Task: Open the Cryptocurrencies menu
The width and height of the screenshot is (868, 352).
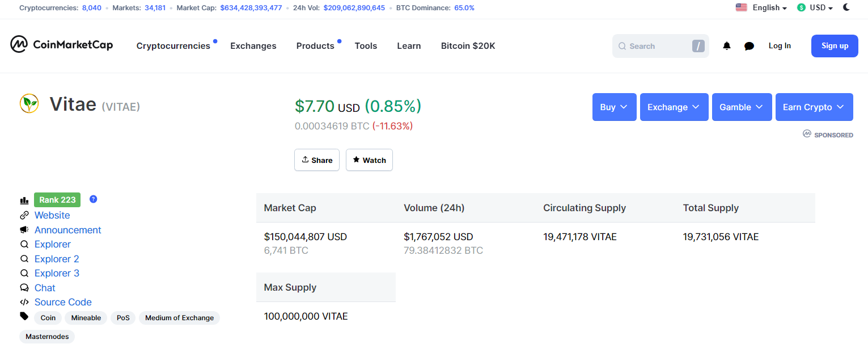Action: pyautogui.click(x=173, y=46)
